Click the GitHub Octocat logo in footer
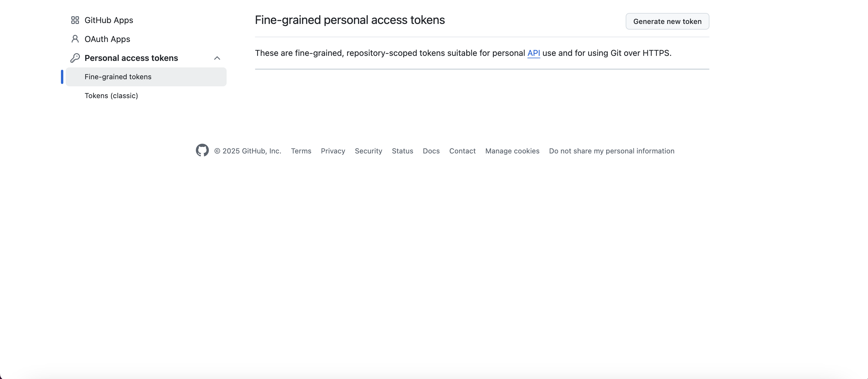Image resolution: width=868 pixels, height=379 pixels. coord(202,150)
